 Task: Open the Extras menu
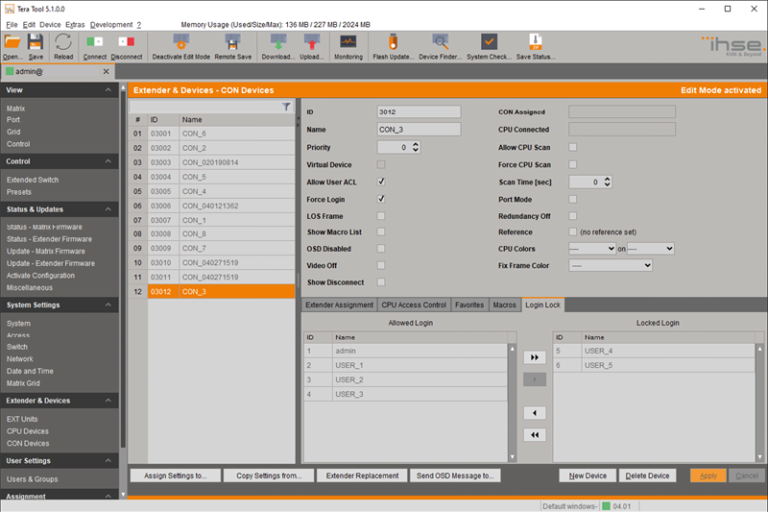click(75, 24)
